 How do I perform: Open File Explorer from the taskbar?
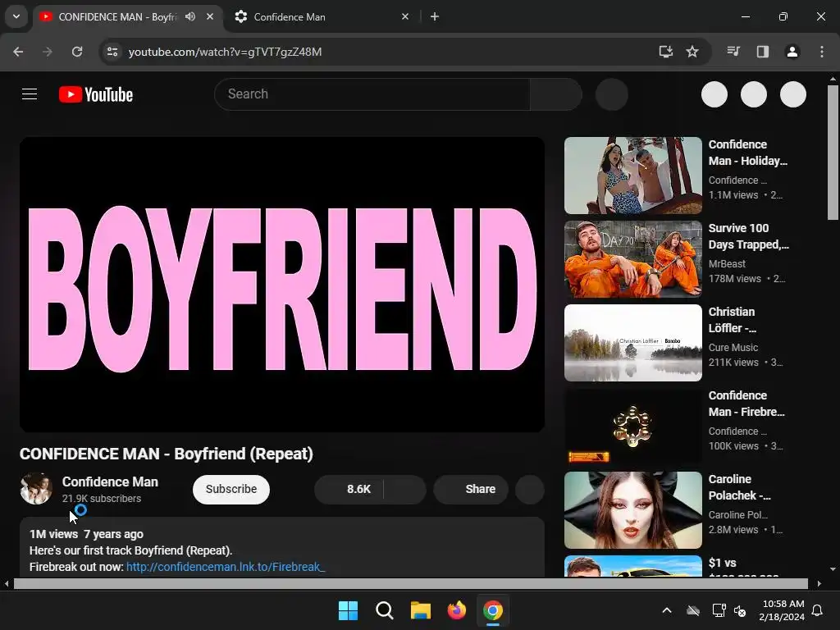pos(421,610)
